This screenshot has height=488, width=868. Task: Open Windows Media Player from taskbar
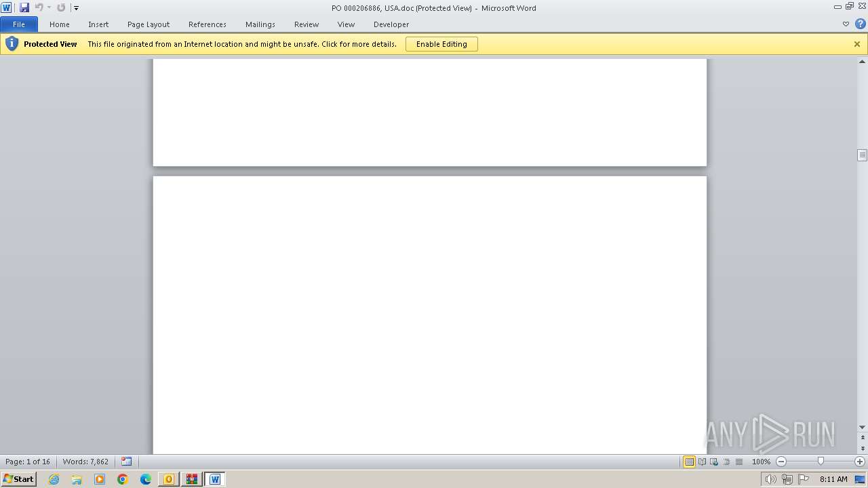point(100,479)
